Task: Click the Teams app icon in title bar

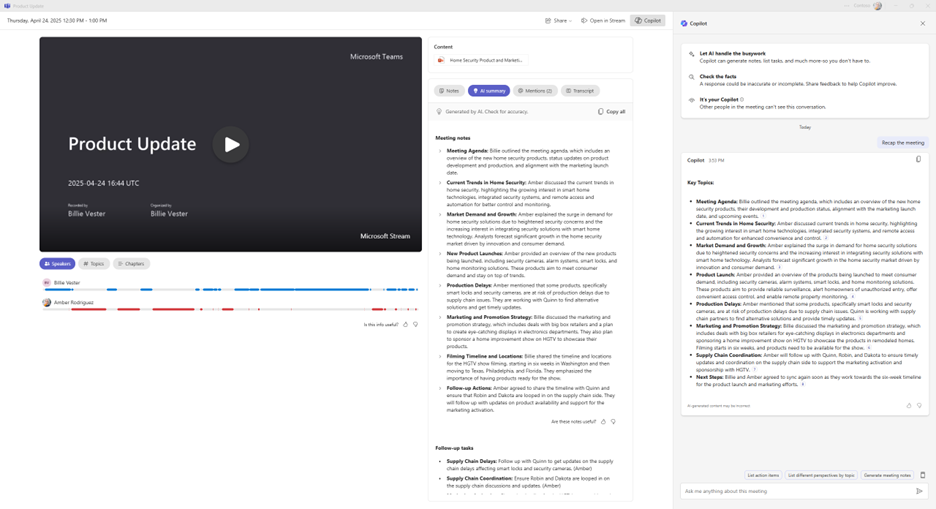Action: (x=7, y=6)
